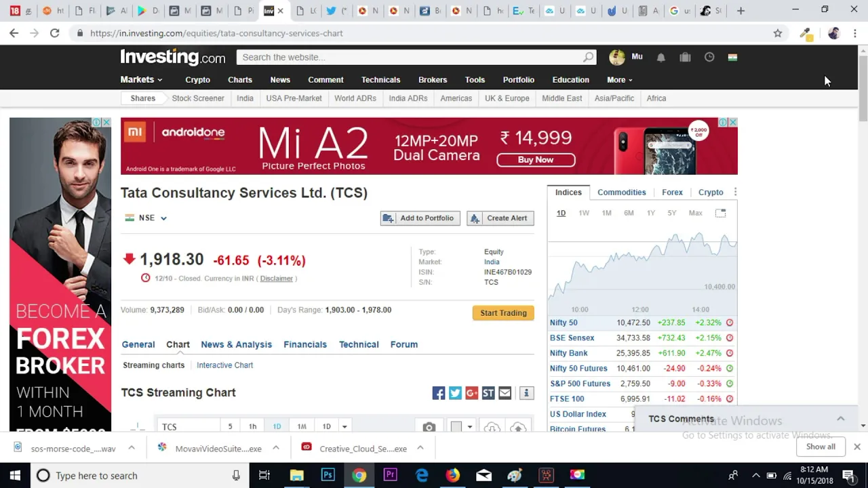
Task: Open File Explorer from the taskbar
Action: tap(296, 475)
